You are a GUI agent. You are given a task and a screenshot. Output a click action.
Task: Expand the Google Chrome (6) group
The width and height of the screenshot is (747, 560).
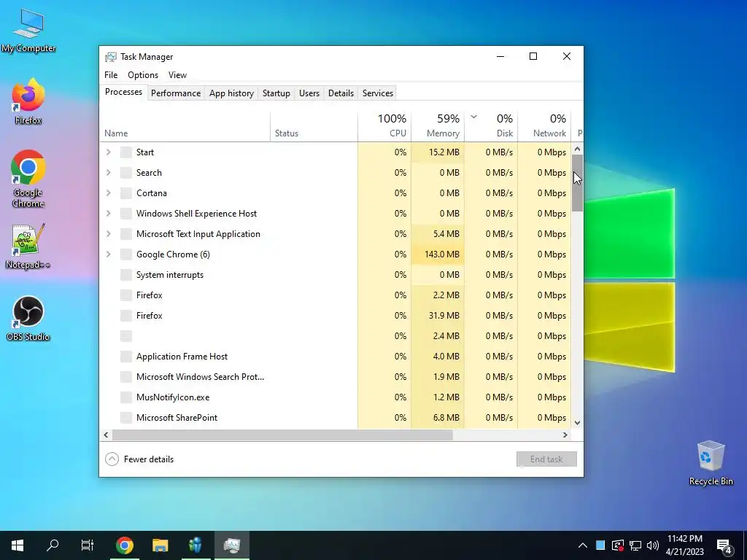(x=109, y=254)
